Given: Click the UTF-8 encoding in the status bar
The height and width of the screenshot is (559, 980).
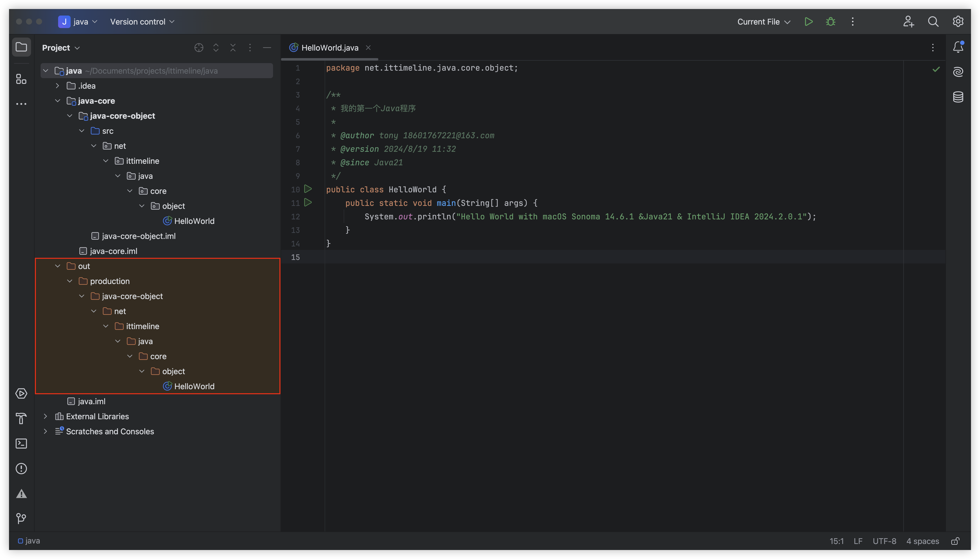Looking at the screenshot, I should click(x=884, y=541).
